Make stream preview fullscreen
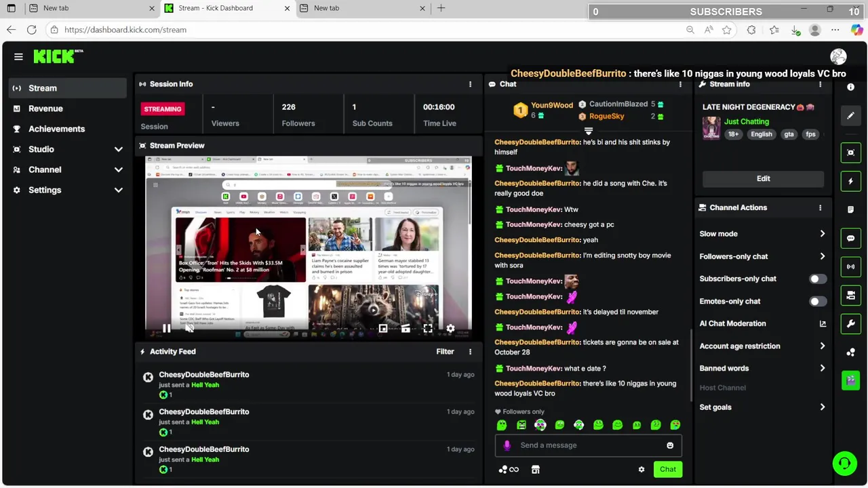 pyautogui.click(x=428, y=329)
